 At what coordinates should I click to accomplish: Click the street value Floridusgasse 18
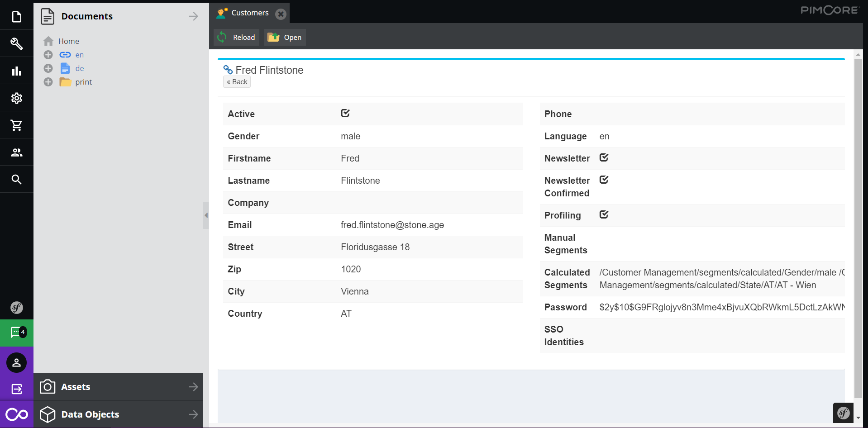(375, 247)
